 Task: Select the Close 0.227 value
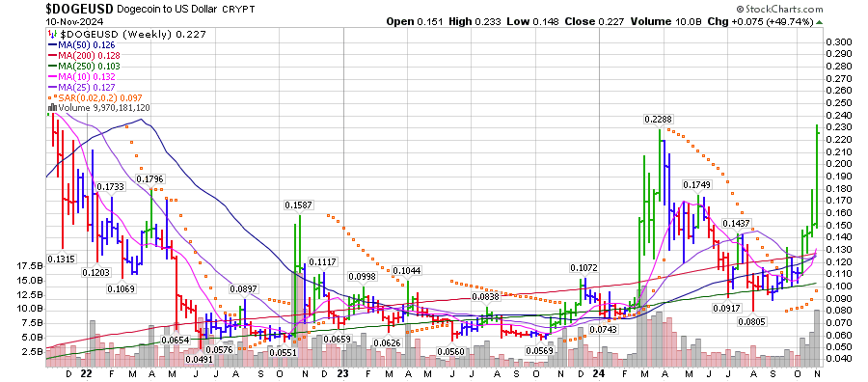coord(594,21)
